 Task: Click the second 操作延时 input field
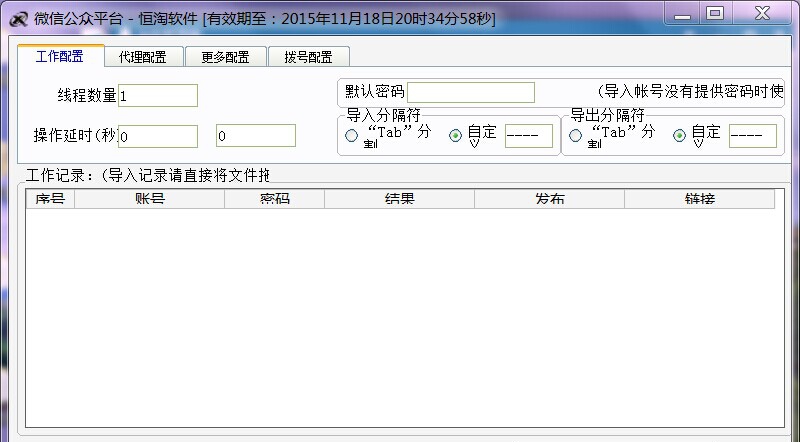pos(256,136)
